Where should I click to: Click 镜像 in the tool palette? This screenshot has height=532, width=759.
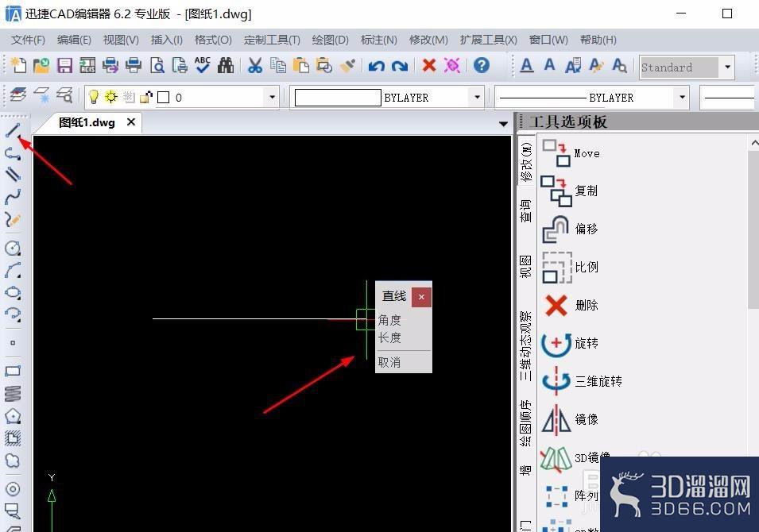click(x=570, y=418)
